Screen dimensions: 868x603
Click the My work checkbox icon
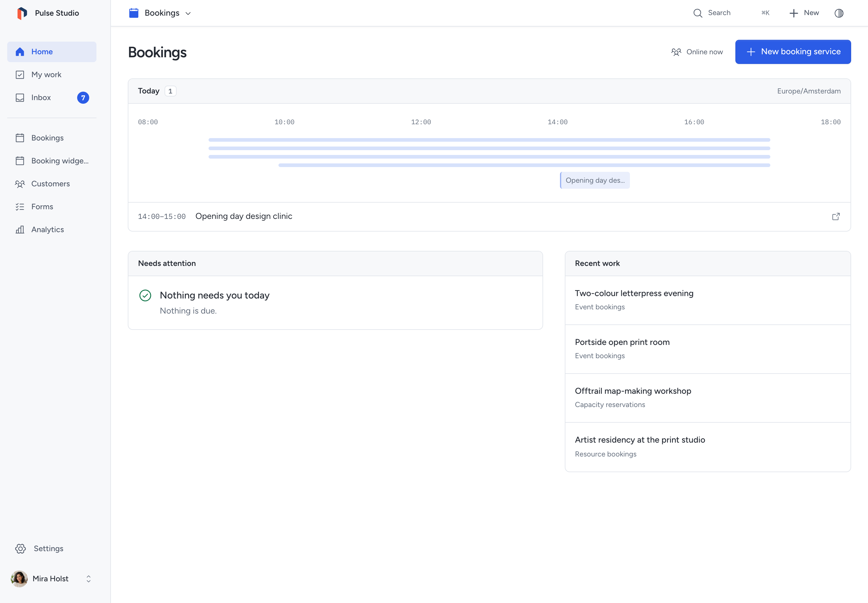tap(20, 75)
